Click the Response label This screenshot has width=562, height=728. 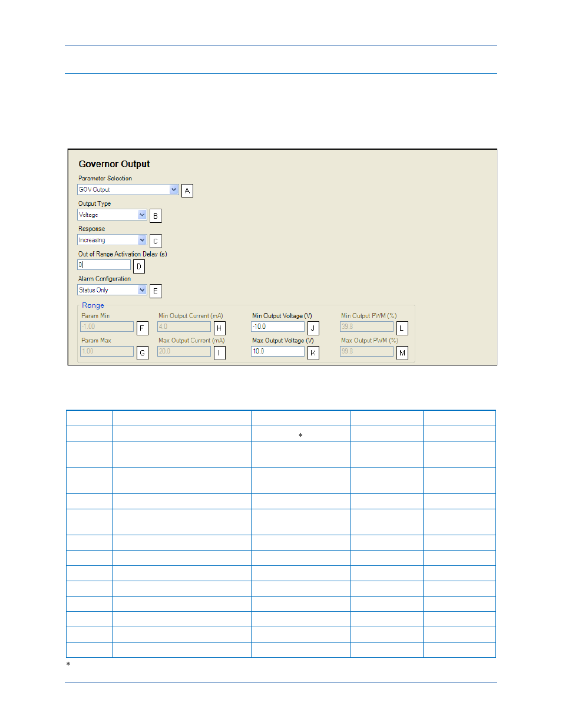click(x=91, y=229)
